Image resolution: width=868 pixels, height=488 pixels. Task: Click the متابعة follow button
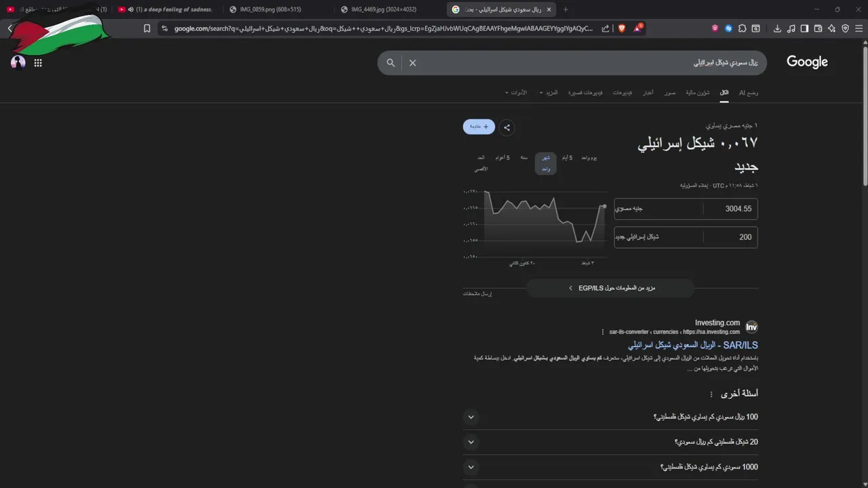[479, 127]
